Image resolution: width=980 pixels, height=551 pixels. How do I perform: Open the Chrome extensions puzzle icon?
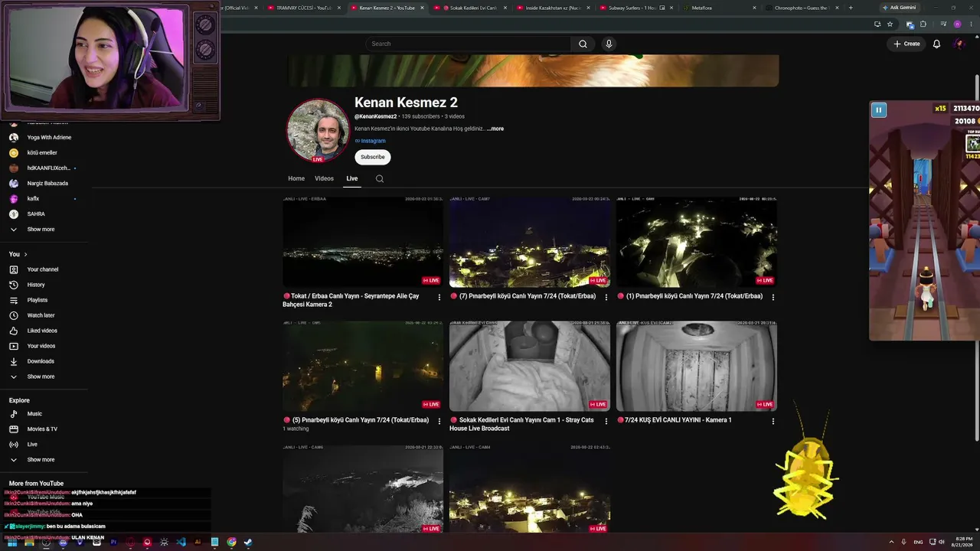[x=923, y=24]
